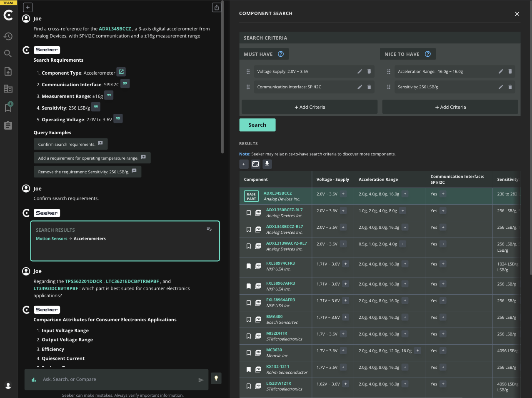Bookmark the BMA400 row

pyautogui.click(x=249, y=319)
